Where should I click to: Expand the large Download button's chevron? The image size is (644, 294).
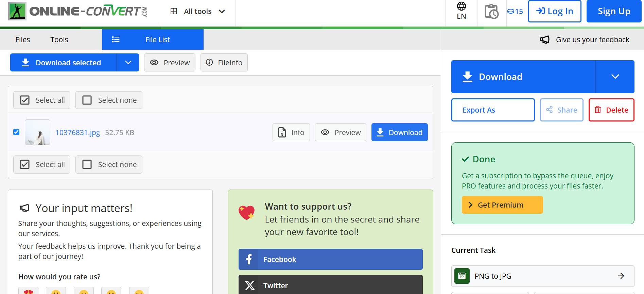click(x=615, y=77)
